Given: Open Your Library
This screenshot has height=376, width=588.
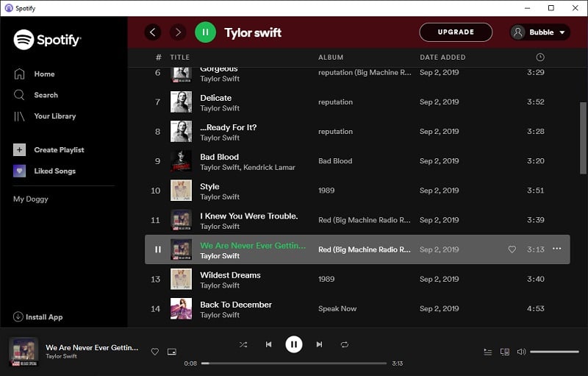Looking at the screenshot, I should [54, 116].
